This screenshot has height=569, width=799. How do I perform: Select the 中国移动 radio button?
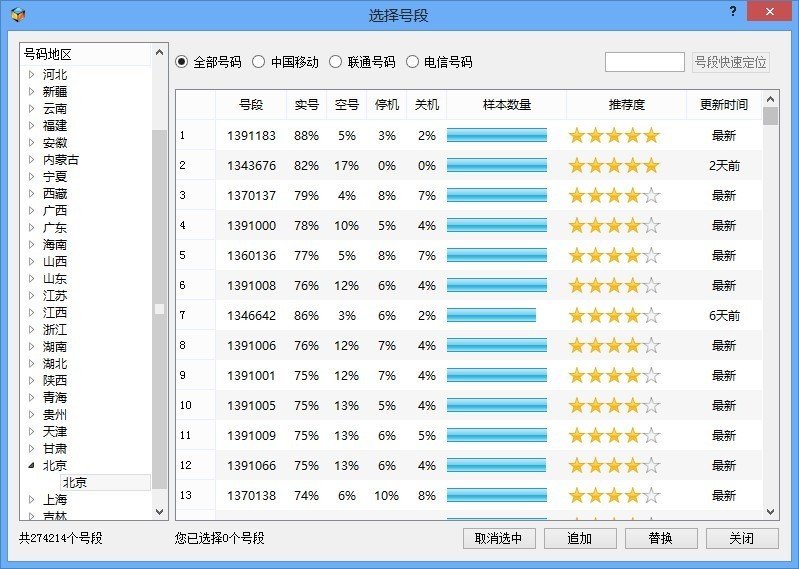click(x=258, y=62)
